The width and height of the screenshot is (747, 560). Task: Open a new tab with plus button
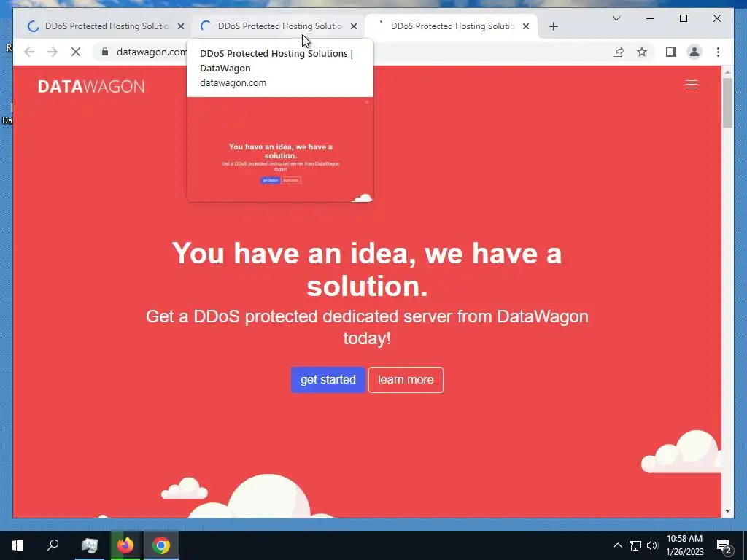pos(553,27)
